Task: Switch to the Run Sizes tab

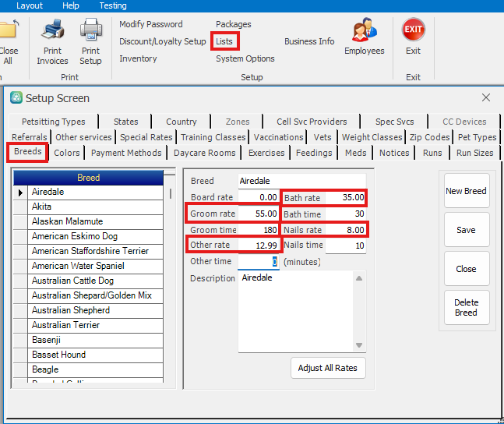Action: (474, 153)
